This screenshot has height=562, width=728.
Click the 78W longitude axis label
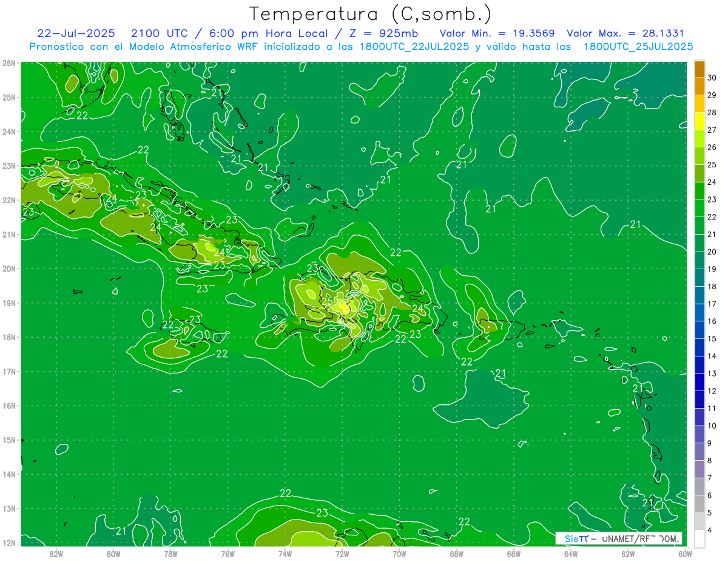[x=170, y=554]
